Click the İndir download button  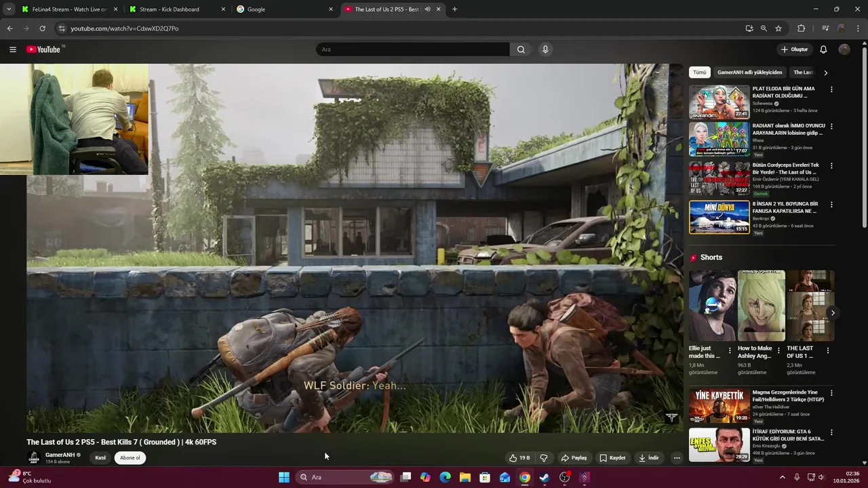(x=649, y=457)
